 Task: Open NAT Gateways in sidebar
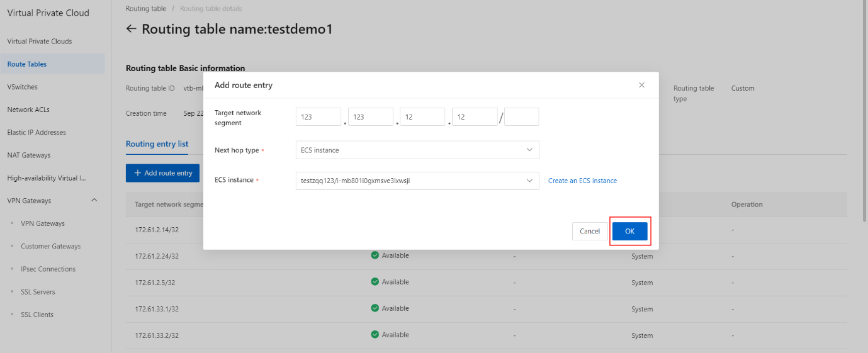[x=29, y=155]
